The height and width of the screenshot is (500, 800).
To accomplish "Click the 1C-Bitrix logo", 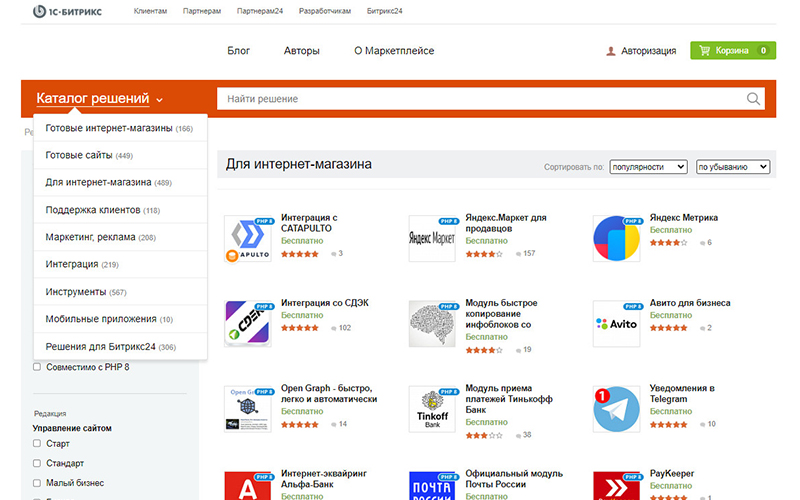I will tap(66, 12).
